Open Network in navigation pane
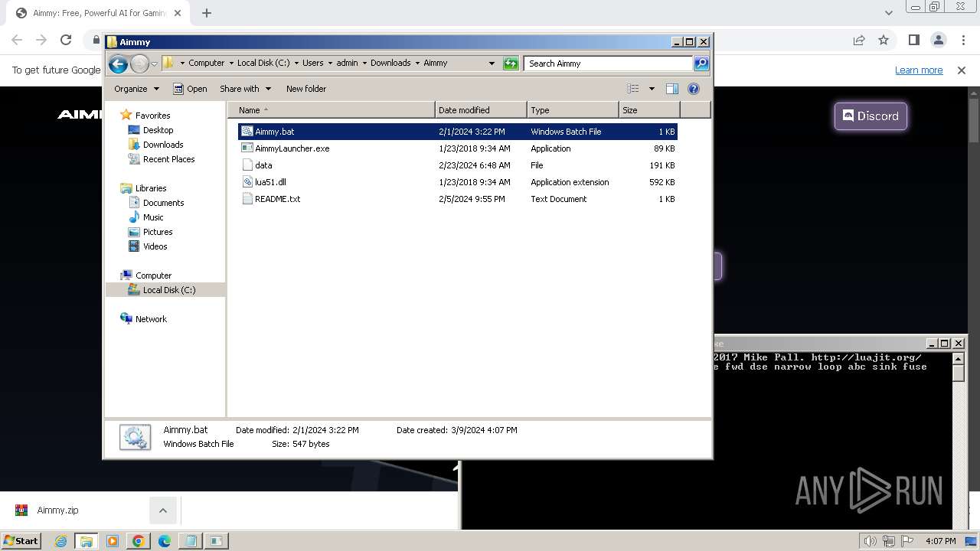This screenshot has width=980, height=551. pyautogui.click(x=151, y=319)
